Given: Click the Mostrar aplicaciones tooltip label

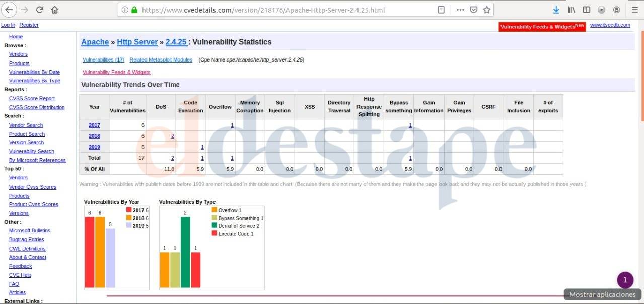Looking at the screenshot, I should pyautogui.click(x=602, y=295).
